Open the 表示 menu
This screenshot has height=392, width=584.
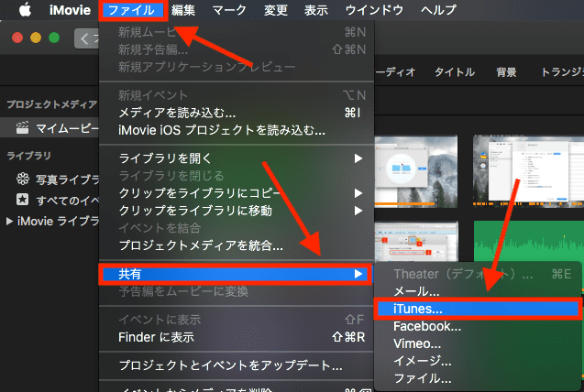point(316,10)
